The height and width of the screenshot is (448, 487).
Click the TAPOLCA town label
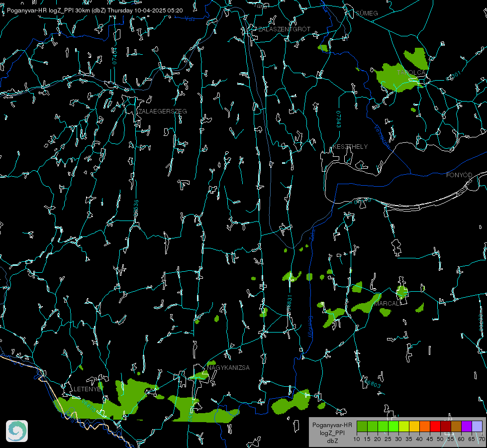pyautogui.click(x=411, y=73)
